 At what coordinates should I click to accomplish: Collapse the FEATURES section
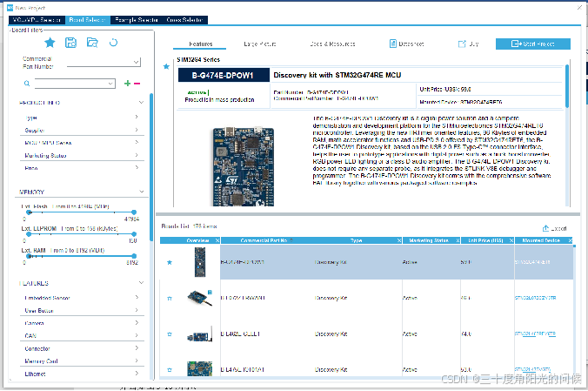142,282
